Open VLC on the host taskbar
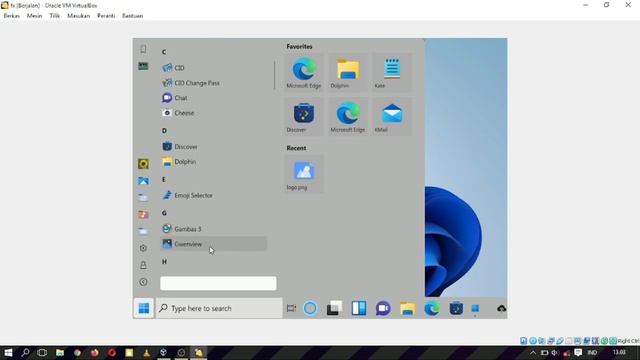This screenshot has height=360, width=640. point(146,352)
